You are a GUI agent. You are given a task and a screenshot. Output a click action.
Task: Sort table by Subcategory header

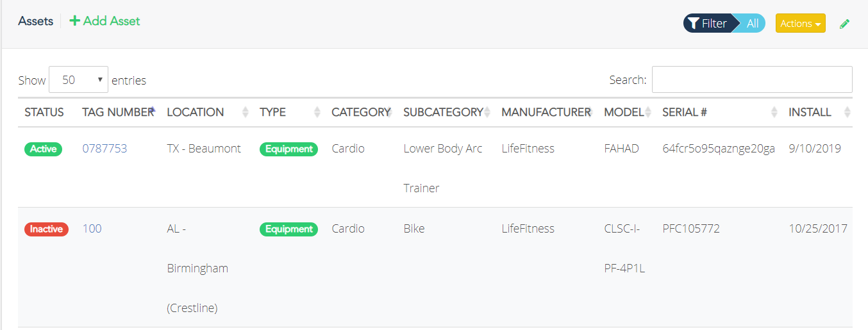tap(443, 112)
